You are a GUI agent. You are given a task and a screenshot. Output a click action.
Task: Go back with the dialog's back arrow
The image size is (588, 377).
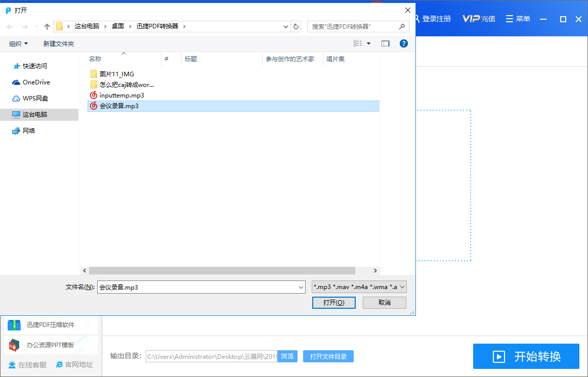click(10, 27)
